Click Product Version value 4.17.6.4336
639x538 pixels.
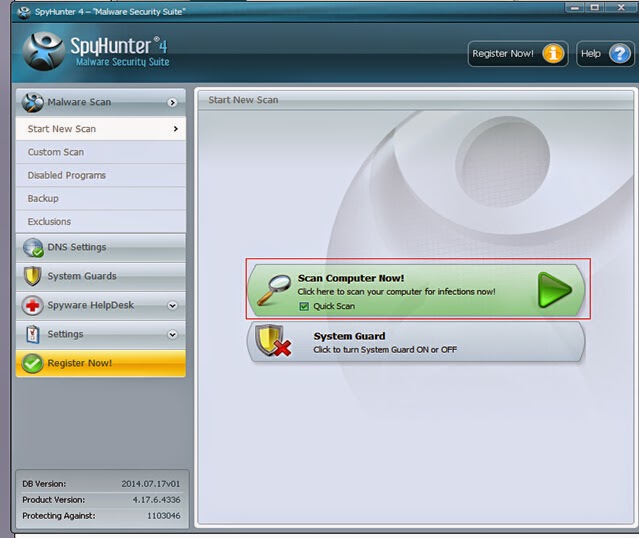tap(156, 500)
